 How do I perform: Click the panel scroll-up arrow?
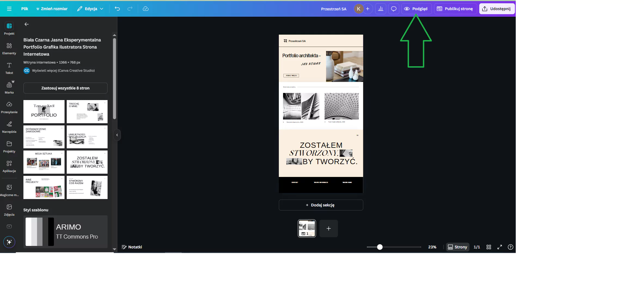click(x=115, y=35)
